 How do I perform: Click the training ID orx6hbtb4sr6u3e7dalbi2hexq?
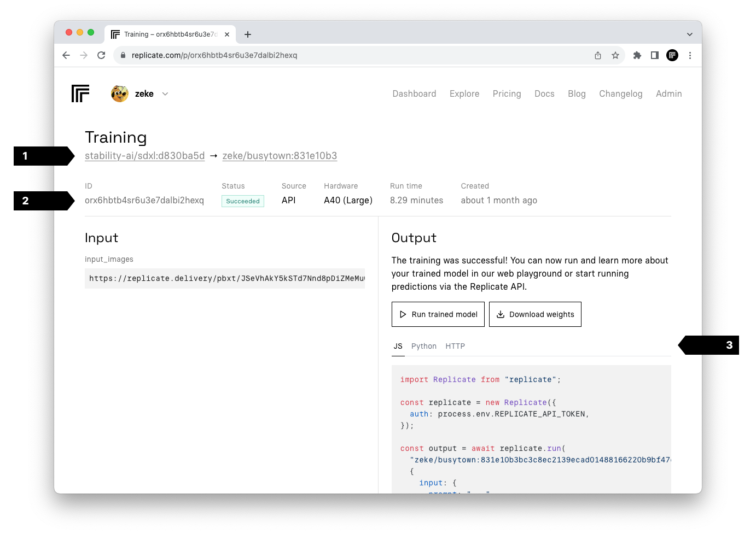[x=144, y=201]
